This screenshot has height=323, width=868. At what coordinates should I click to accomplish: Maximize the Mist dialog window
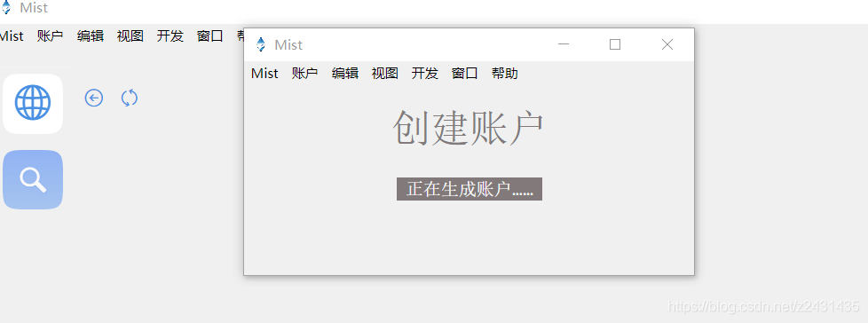click(614, 44)
